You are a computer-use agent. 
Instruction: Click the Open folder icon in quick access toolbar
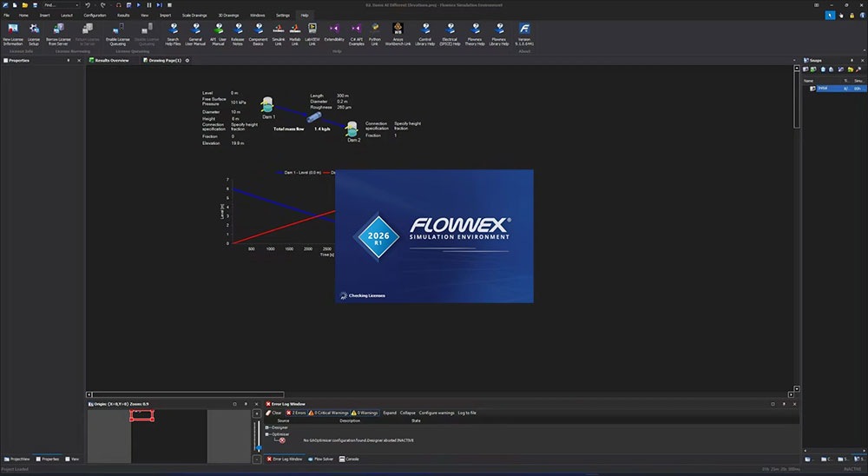[x=25, y=5]
